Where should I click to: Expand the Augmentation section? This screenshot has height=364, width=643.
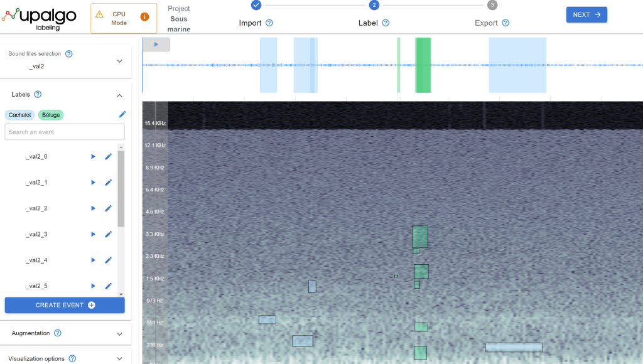click(x=119, y=334)
